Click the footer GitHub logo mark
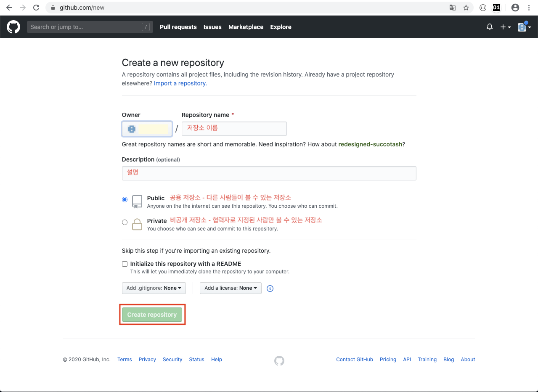The image size is (538, 392). (x=279, y=360)
